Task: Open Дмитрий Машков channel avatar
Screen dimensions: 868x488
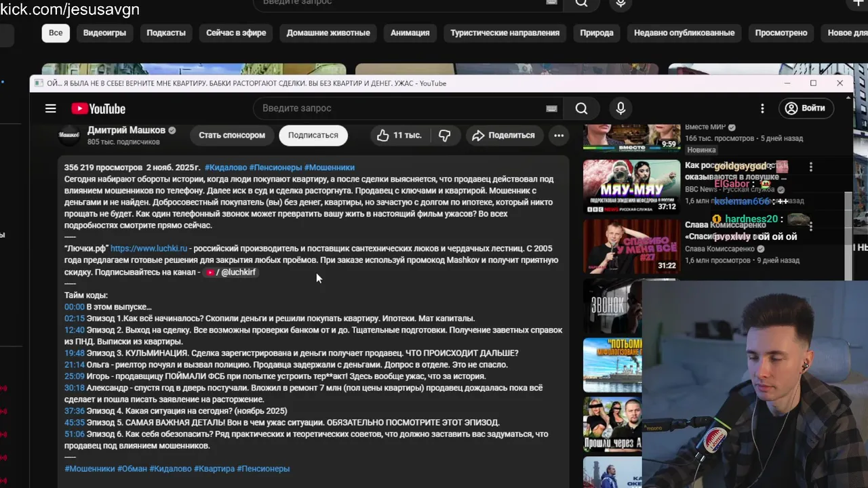Action: click(69, 136)
